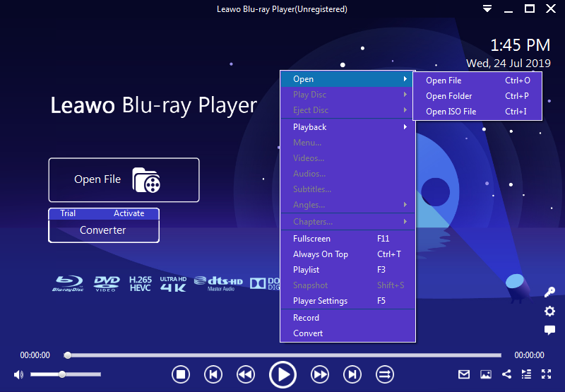Toggle Always On Top option
The width and height of the screenshot is (565, 392).
pos(347,254)
